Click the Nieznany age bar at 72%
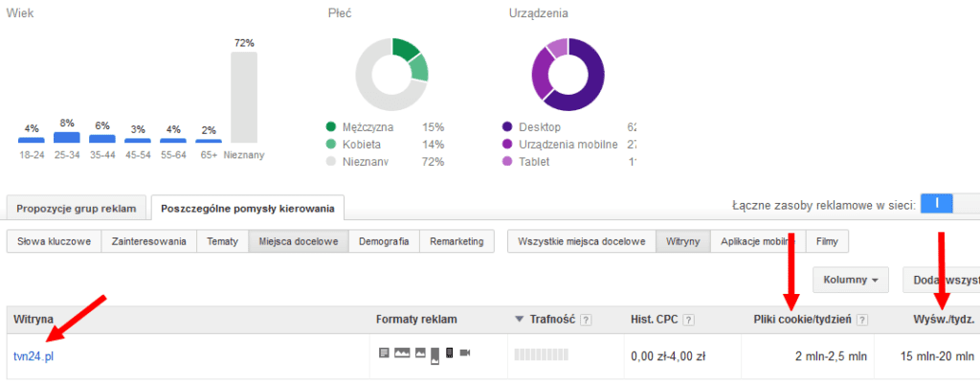 [244, 98]
